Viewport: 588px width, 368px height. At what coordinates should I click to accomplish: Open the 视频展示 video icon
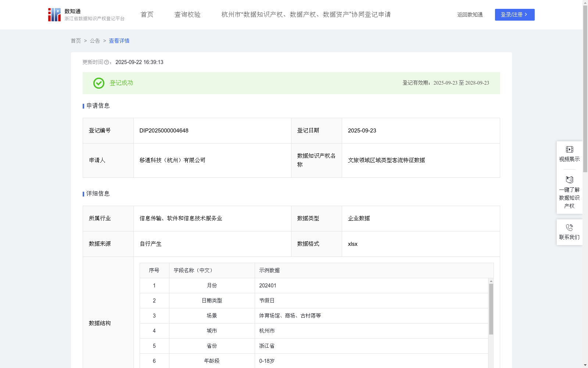coord(569,149)
